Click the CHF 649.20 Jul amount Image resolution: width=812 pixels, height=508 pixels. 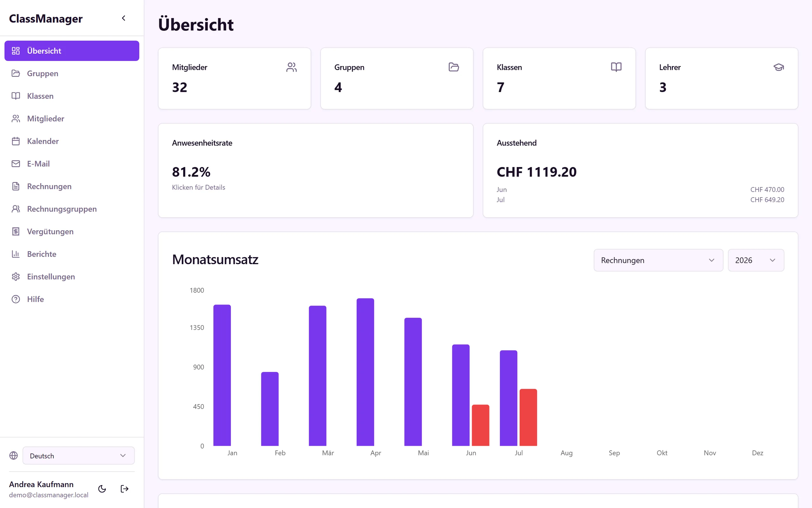[767, 200]
